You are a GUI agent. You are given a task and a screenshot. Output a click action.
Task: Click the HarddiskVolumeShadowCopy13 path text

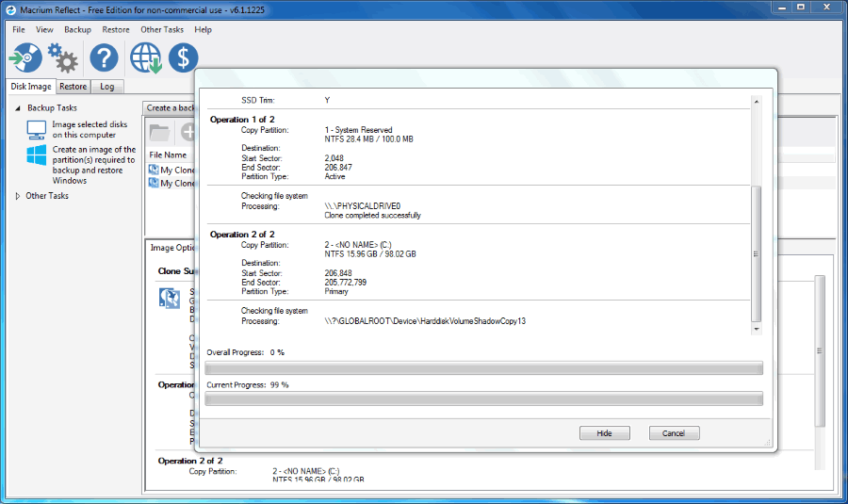coord(425,321)
